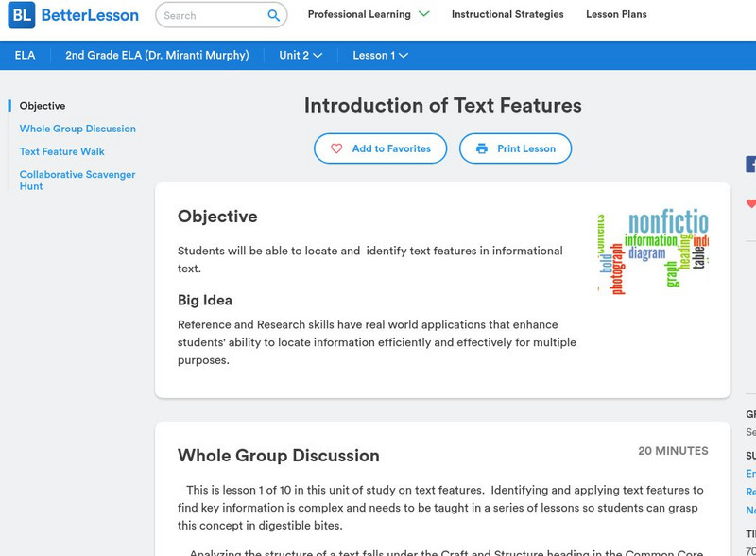Click the printer icon in Print Lesson
This screenshot has width=756, height=556.
tap(482, 148)
